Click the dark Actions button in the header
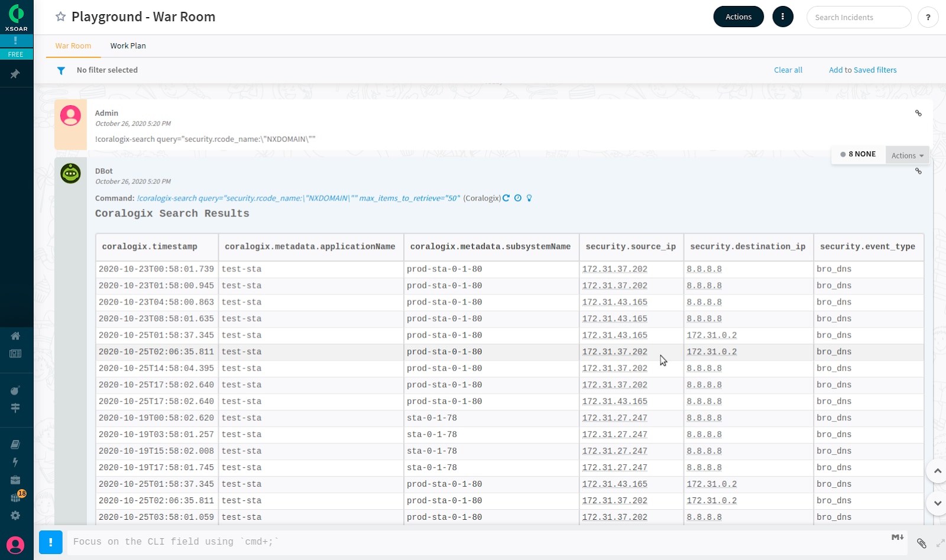This screenshot has width=946, height=560. (x=738, y=17)
